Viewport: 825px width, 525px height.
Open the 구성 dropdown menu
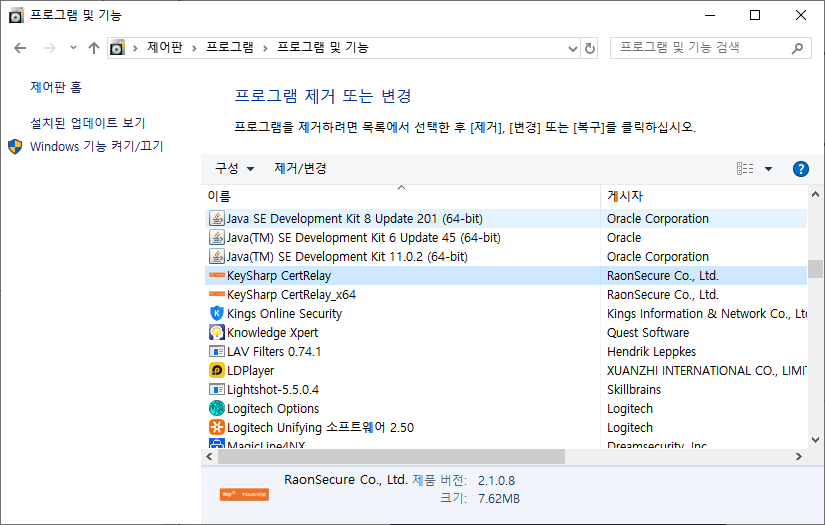pyautogui.click(x=234, y=168)
